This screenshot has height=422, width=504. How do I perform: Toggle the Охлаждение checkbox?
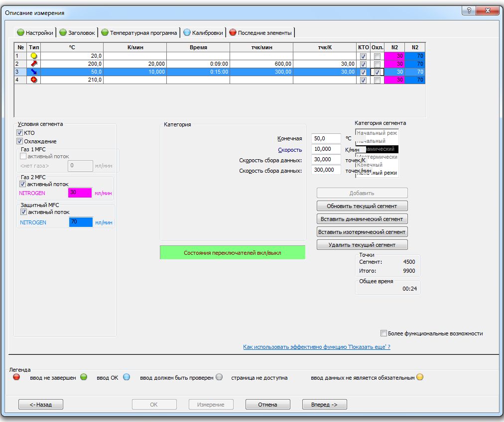coord(20,141)
